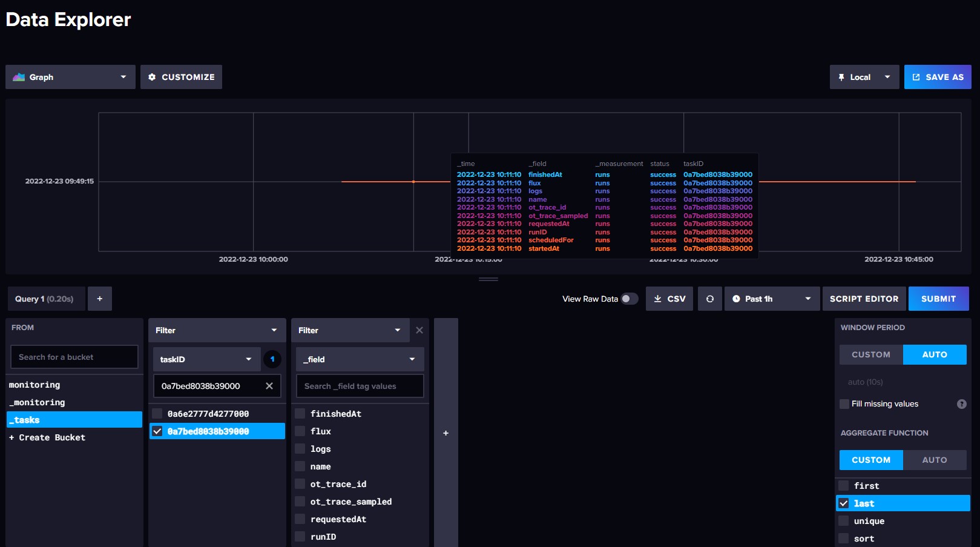Check the 0a6e2777d4277000 tag value
Image resolution: width=980 pixels, height=547 pixels.
coord(157,414)
